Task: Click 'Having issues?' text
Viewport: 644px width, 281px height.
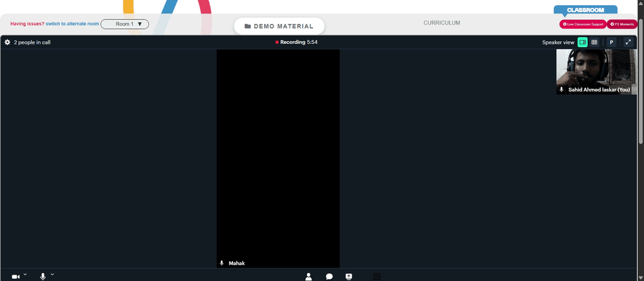Action: pos(27,24)
